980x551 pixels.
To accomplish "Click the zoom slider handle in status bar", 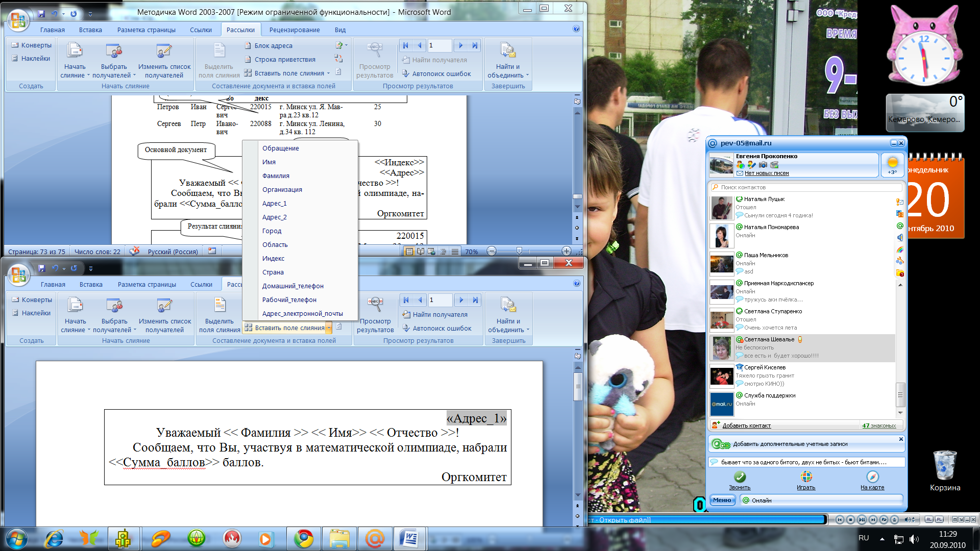I will (x=519, y=251).
